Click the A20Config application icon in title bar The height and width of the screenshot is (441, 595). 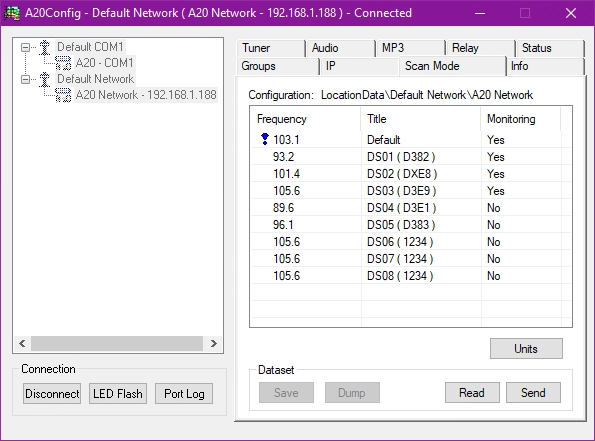[x=12, y=13]
